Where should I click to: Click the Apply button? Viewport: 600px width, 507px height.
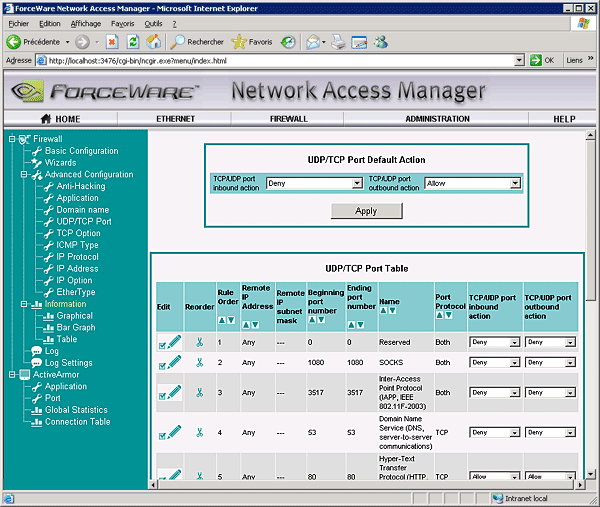[367, 211]
